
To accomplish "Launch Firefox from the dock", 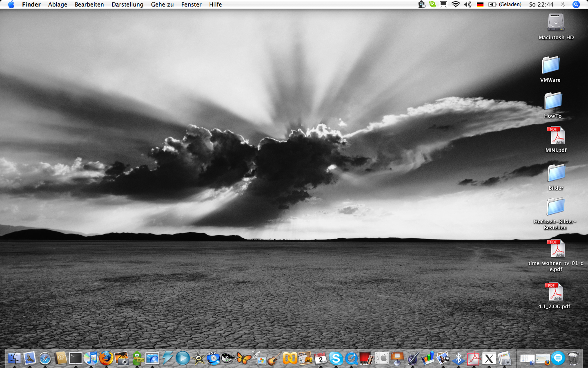I will tap(106, 359).
